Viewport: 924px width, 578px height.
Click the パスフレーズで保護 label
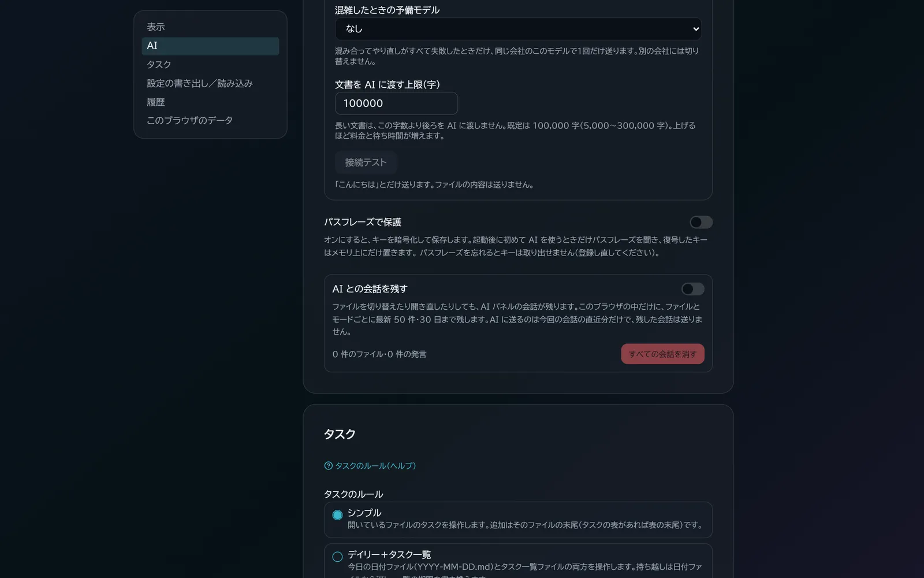(x=363, y=222)
